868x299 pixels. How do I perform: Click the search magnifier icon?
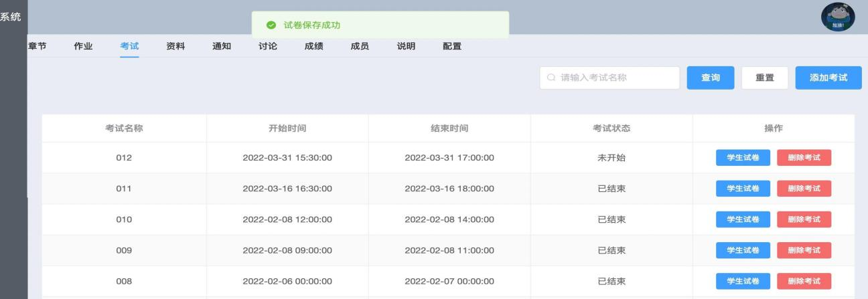(x=551, y=78)
